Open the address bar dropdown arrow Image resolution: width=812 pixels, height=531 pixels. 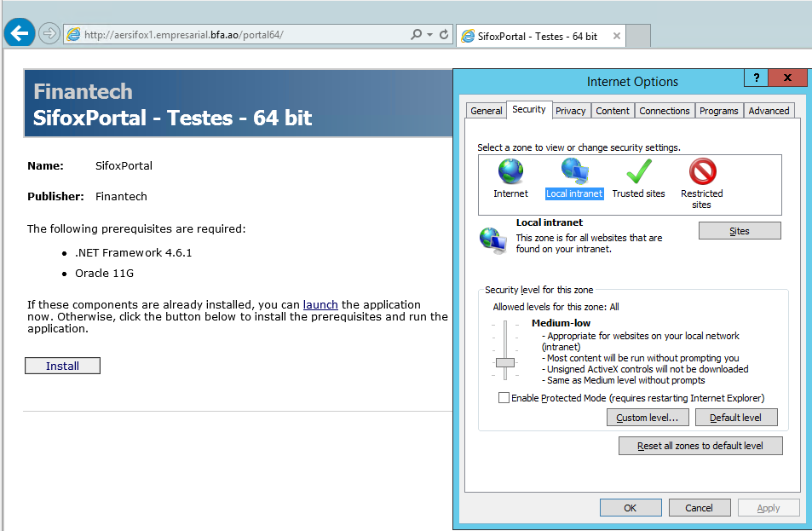coord(429,35)
